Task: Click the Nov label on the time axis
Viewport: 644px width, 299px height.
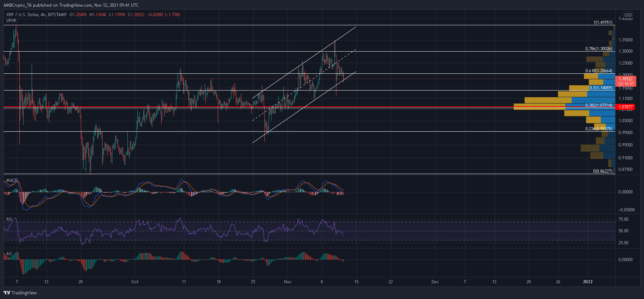Action: click(288, 282)
